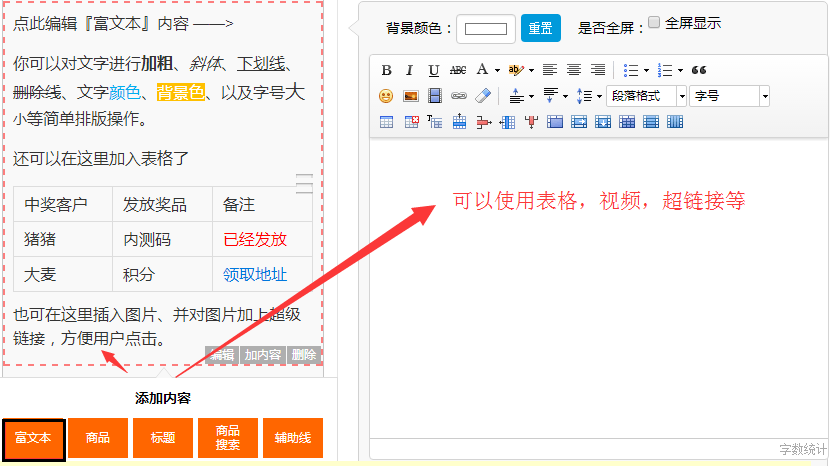Insert paragraph before table icon

435,122
